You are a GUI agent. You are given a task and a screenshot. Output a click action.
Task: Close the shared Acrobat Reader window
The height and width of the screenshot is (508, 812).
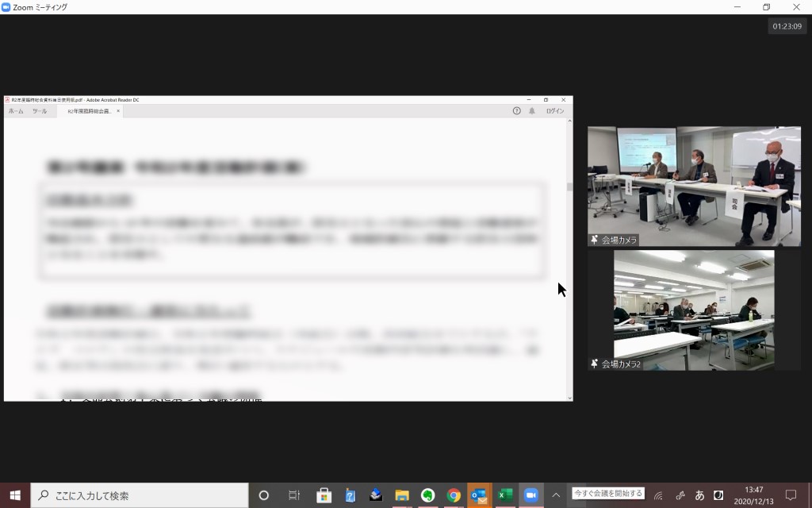coord(564,99)
